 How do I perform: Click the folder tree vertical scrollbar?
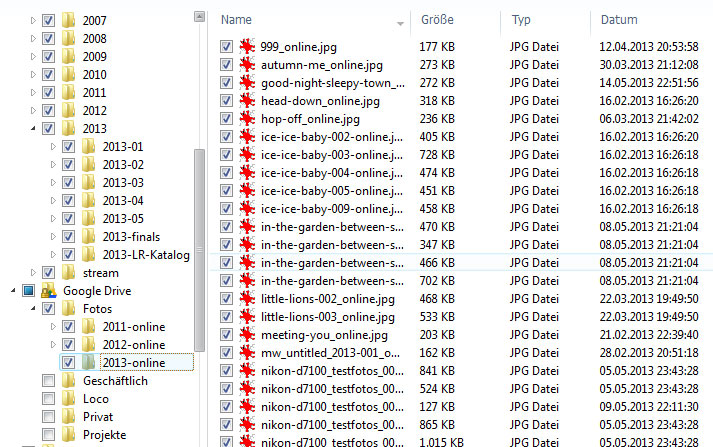coord(200,200)
